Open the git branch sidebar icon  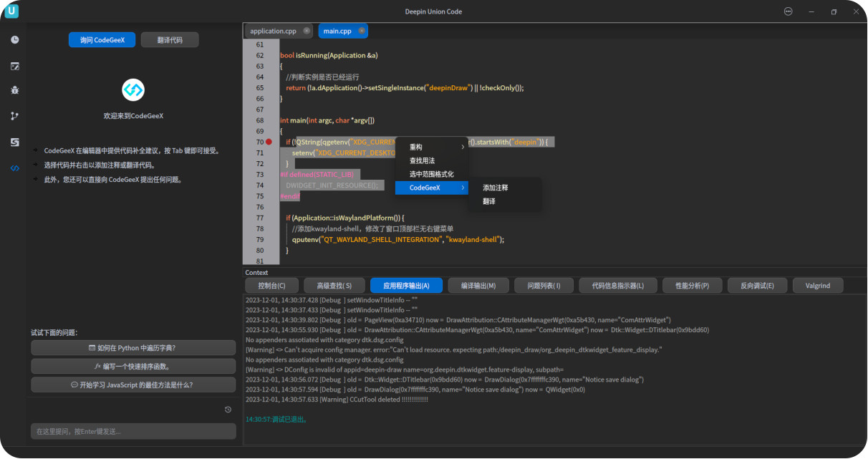click(x=14, y=116)
